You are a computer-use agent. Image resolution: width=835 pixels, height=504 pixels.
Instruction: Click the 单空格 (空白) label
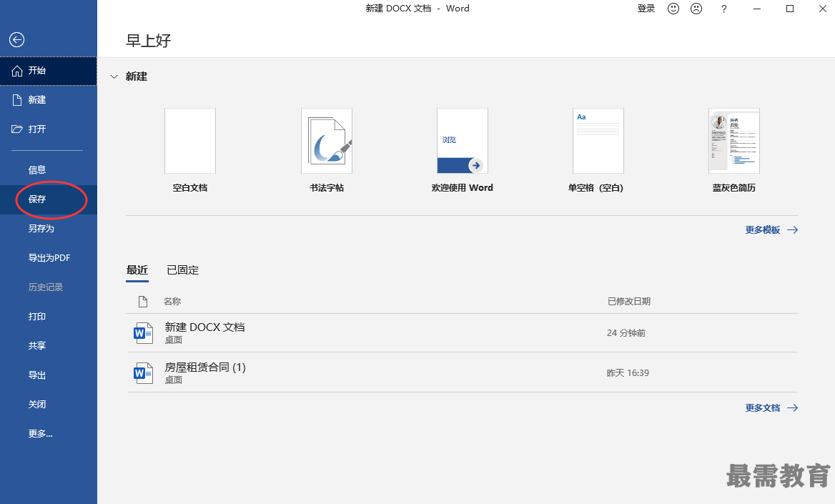596,187
